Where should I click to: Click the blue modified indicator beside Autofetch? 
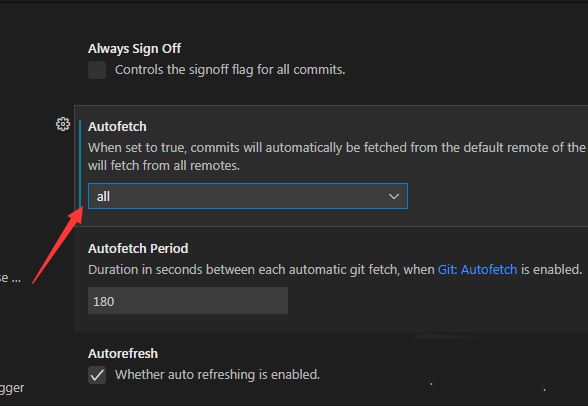point(80,163)
